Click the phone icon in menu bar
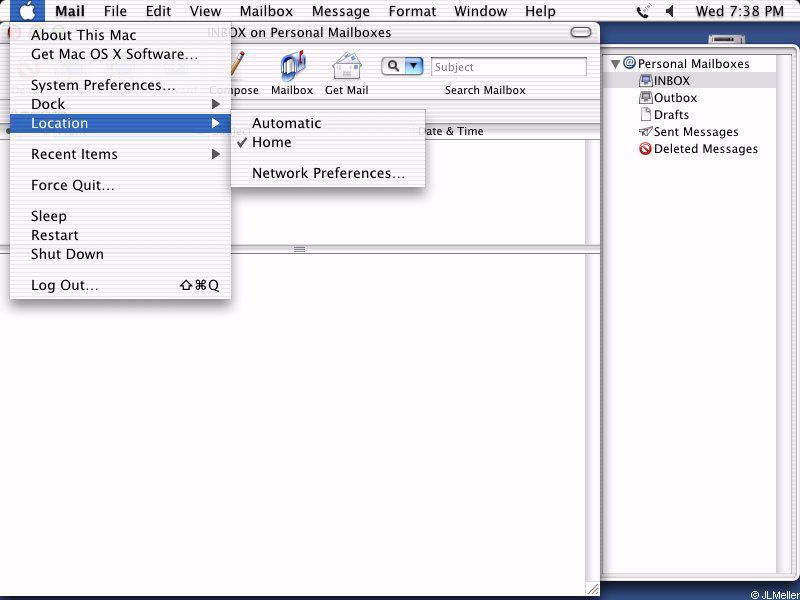The image size is (800, 600). tap(643, 11)
